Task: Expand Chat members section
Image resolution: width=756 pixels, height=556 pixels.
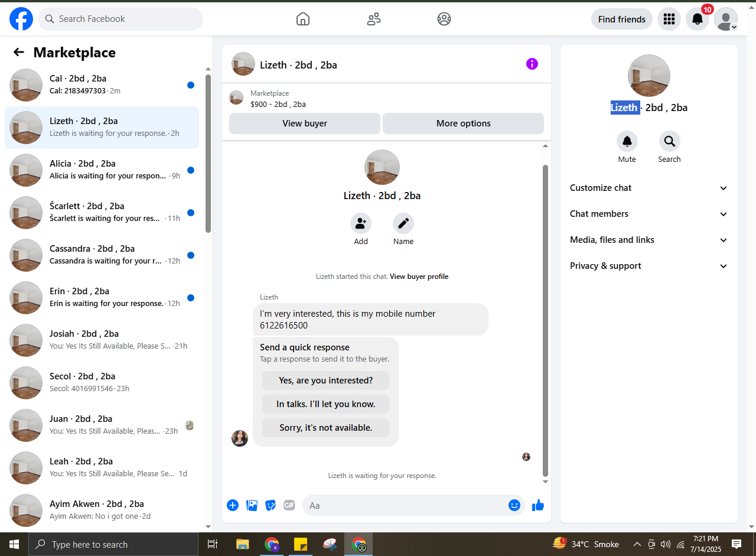Action: pos(649,214)
